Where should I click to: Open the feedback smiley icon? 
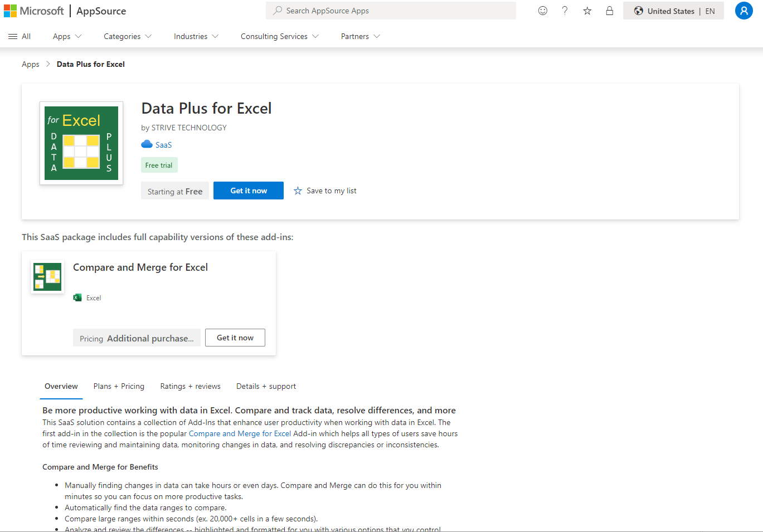tap(542, 11)
